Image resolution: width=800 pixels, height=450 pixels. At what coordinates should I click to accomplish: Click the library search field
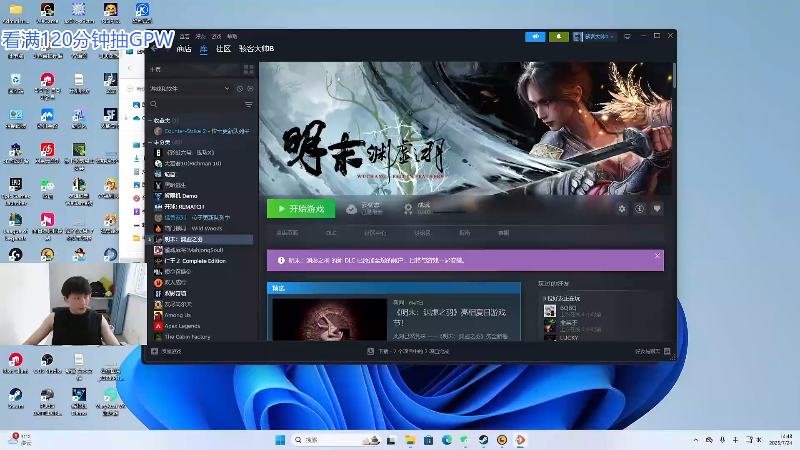click(x=196, y=105)
